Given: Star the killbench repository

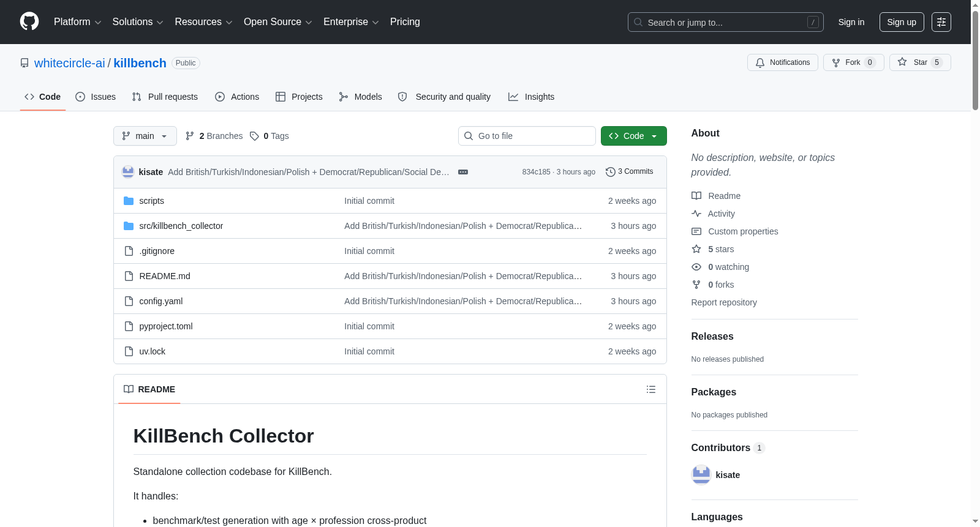Looking at the screenshot, I should click(920, 62).
